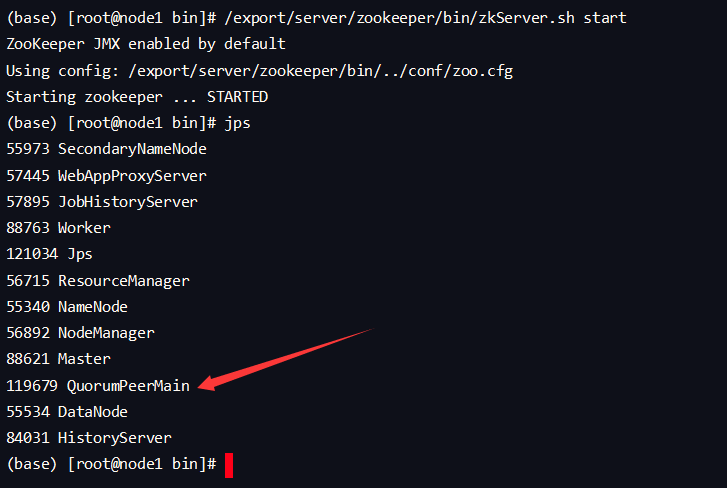Click the WebAppProxyServer entry
The width and height of the screenshot is (727, 488).
pyautogui.click(x=132, y=175)
